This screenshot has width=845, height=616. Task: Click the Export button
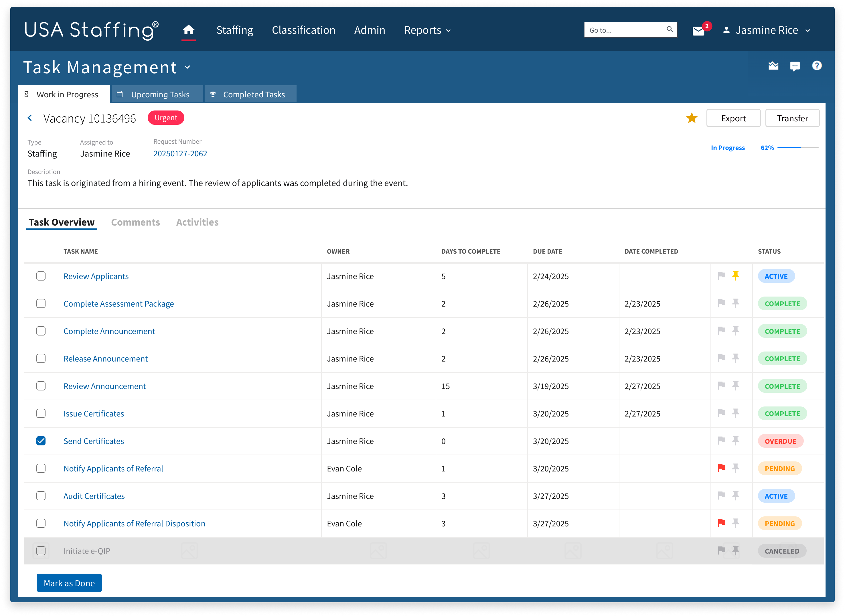click(x=733, y=118)
